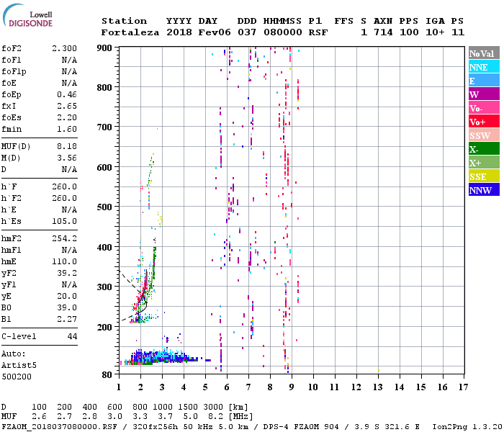Viewport: 504px width, 432px height.
Task: Select the E blue legend swatch
Action: 484,81
